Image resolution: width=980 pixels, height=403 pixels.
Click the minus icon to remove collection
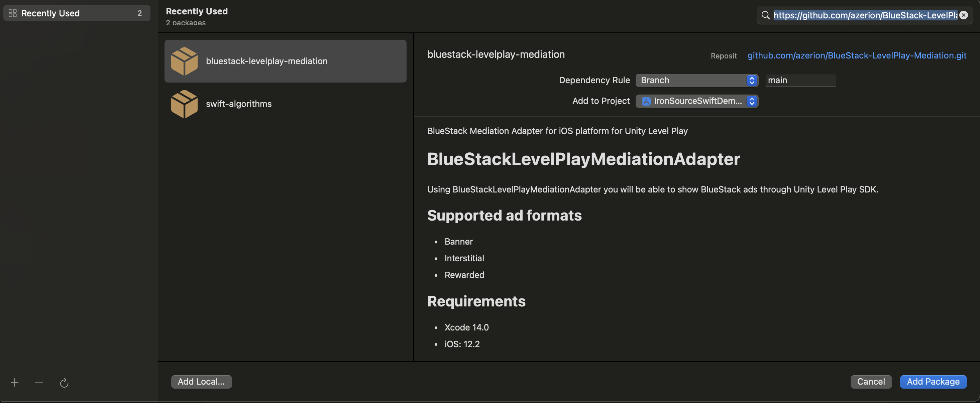[39, 383]
